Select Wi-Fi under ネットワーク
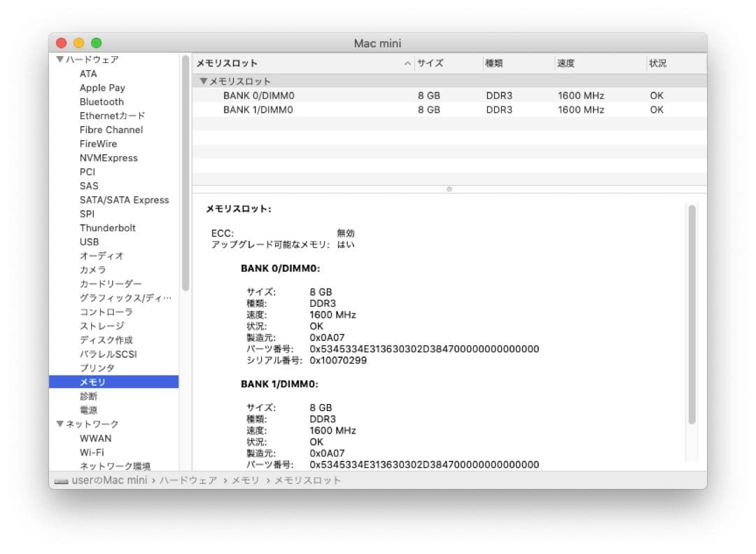The image size is (756, 554). pos(90,452)
